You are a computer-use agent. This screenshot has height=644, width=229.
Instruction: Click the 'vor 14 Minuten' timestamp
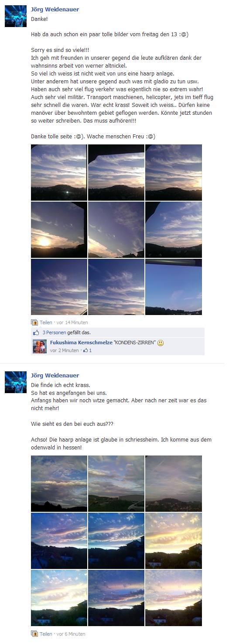[x=72, y=322]
